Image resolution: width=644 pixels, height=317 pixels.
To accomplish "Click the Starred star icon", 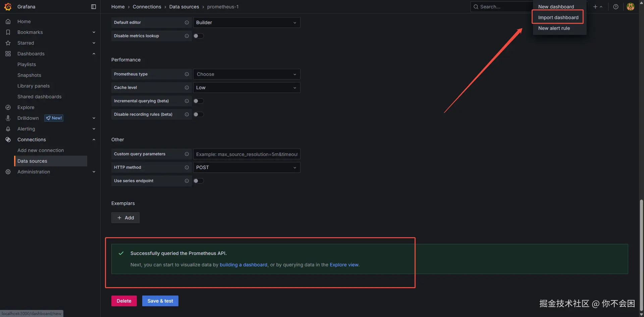I will pyautogui.click(x=8, y=43).
